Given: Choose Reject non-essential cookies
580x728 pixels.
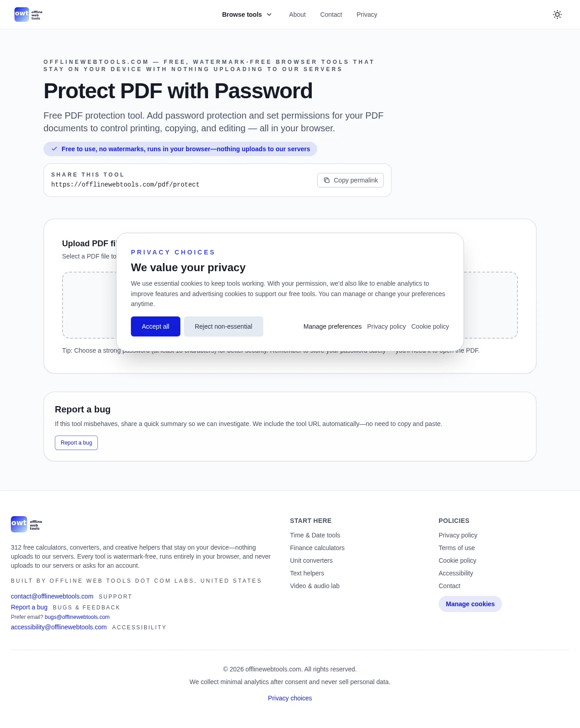Looking at the screenshot, I should point(223,326).
